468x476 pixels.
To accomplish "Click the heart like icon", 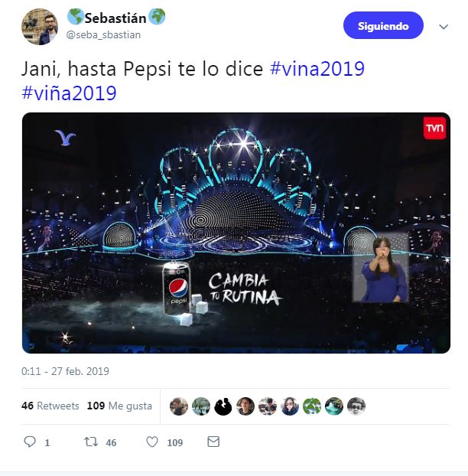I will (x=152, y=442).
